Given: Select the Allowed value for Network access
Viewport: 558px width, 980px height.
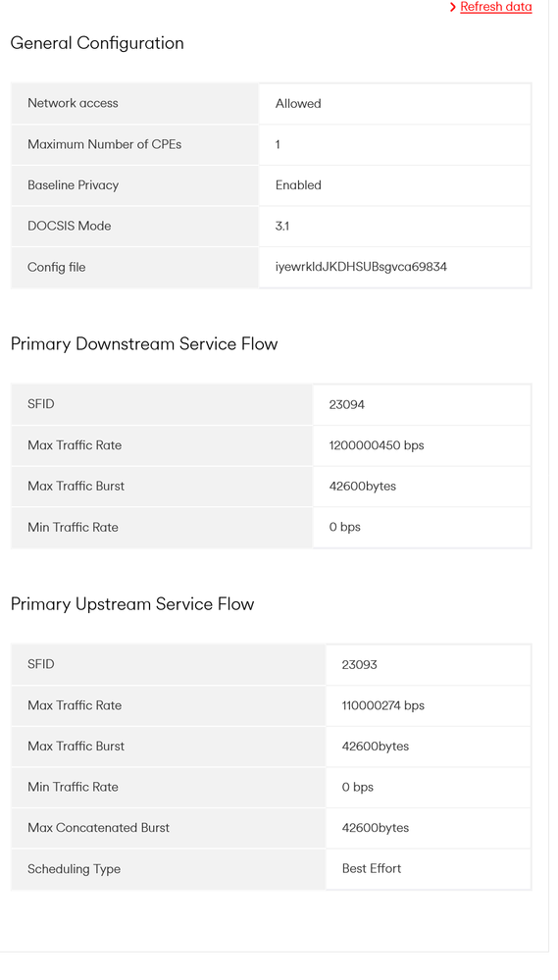Looking at the screenshot, I should (298, 104).
